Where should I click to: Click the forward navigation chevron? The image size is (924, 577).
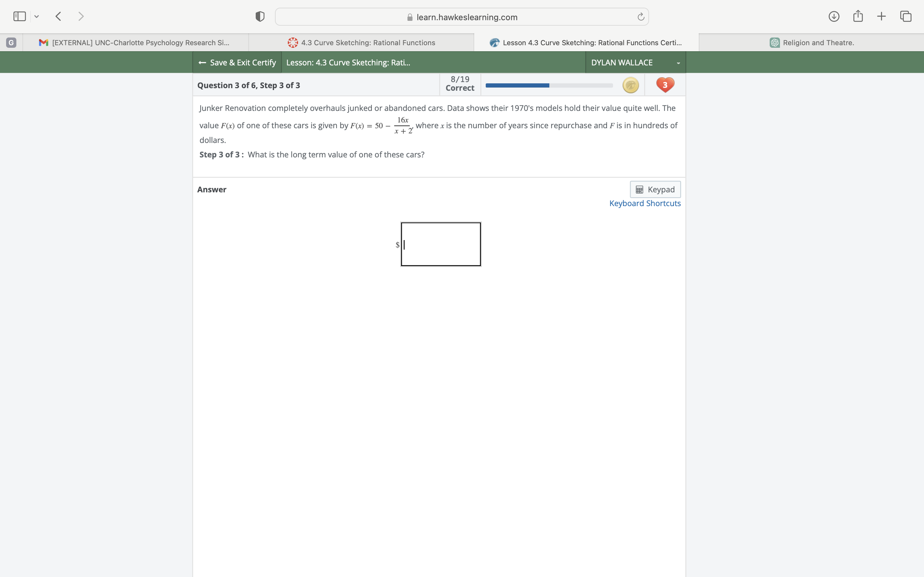pos(81,16)
